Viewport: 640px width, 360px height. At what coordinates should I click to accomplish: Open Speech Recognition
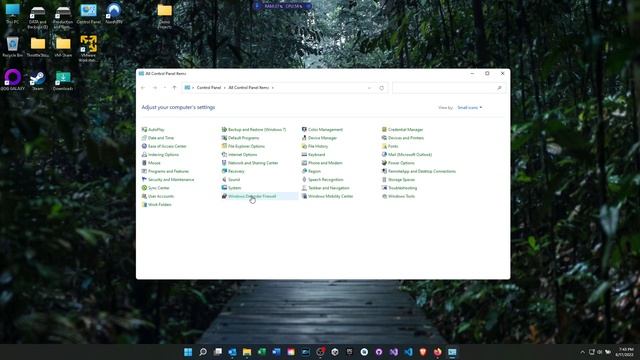(x=322, y=180)
